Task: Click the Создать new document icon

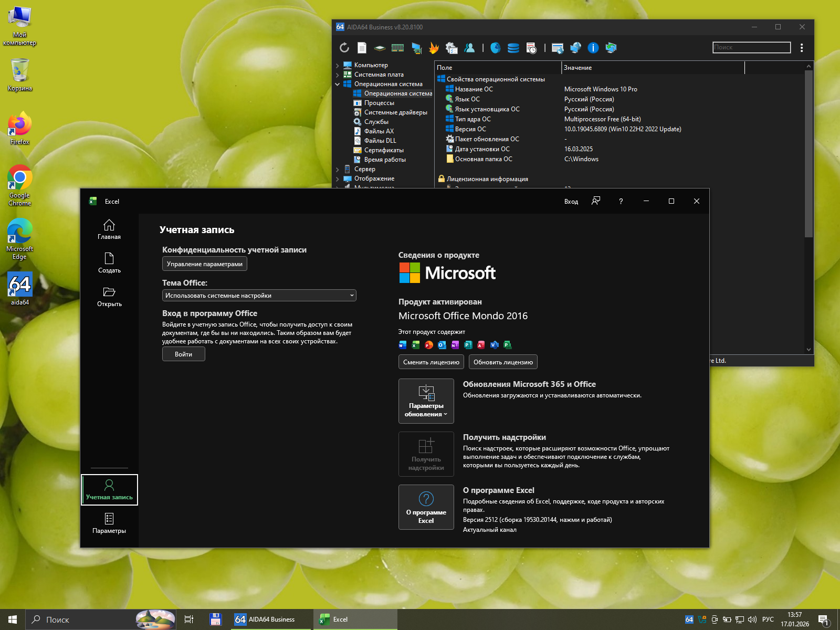Action: tap(109, 262)
